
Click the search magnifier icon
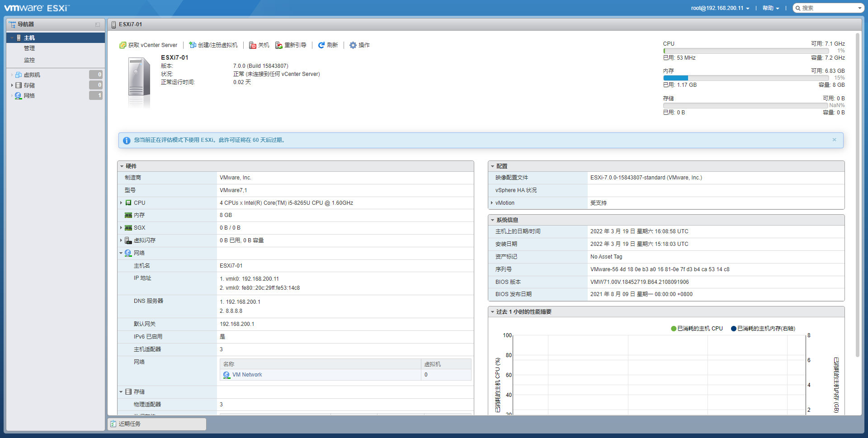pos(798,8)
